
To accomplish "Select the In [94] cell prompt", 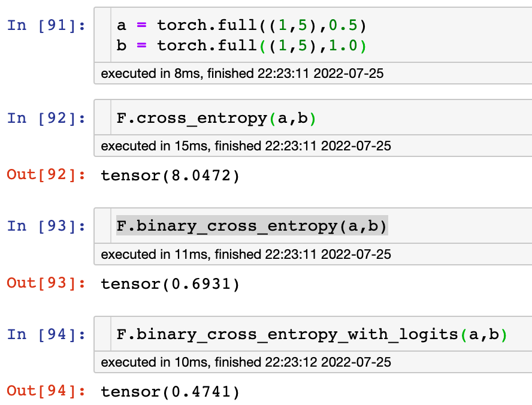I will (46, 334).
